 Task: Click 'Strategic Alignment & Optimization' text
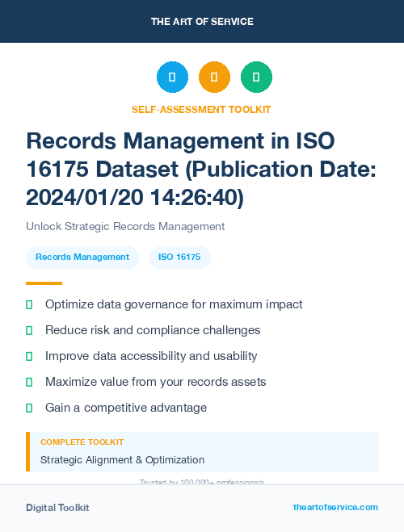tap(122, 460)
